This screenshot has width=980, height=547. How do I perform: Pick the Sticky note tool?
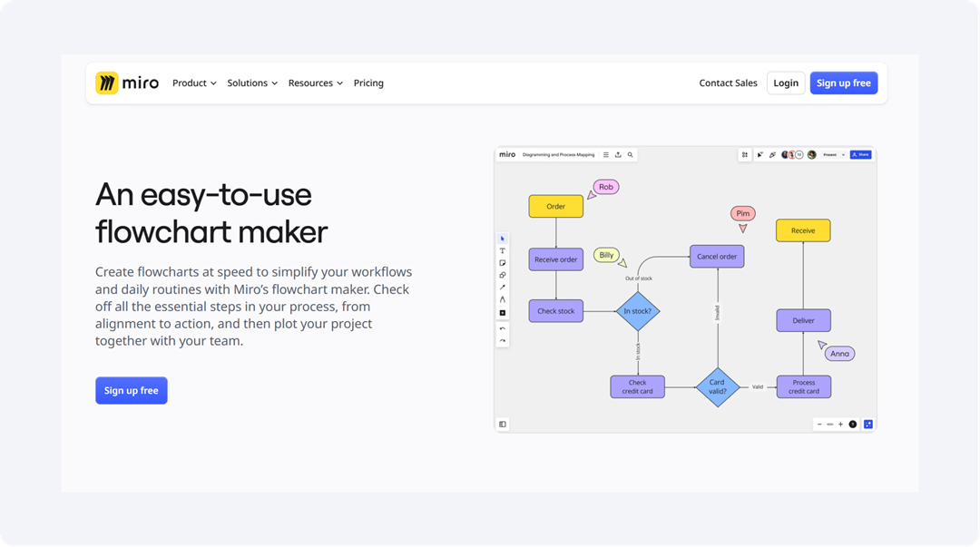[503, 263]
